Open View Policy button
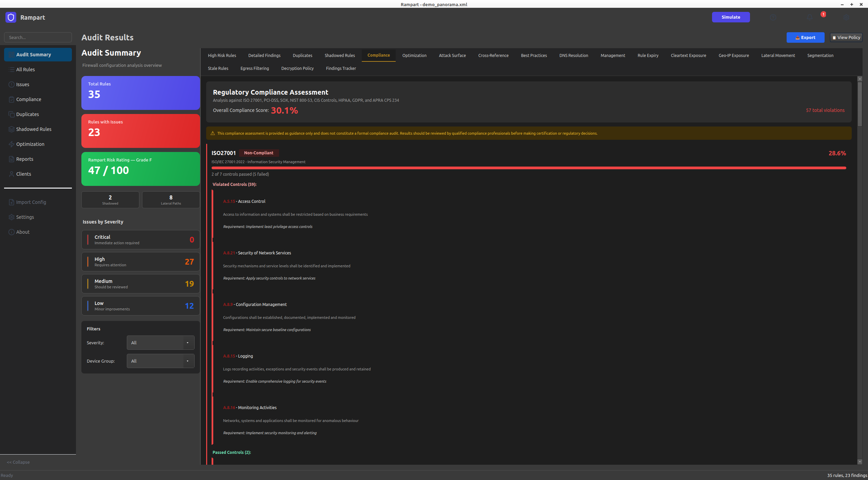This screenshot has height=480, width=868. tap(846, 37)
